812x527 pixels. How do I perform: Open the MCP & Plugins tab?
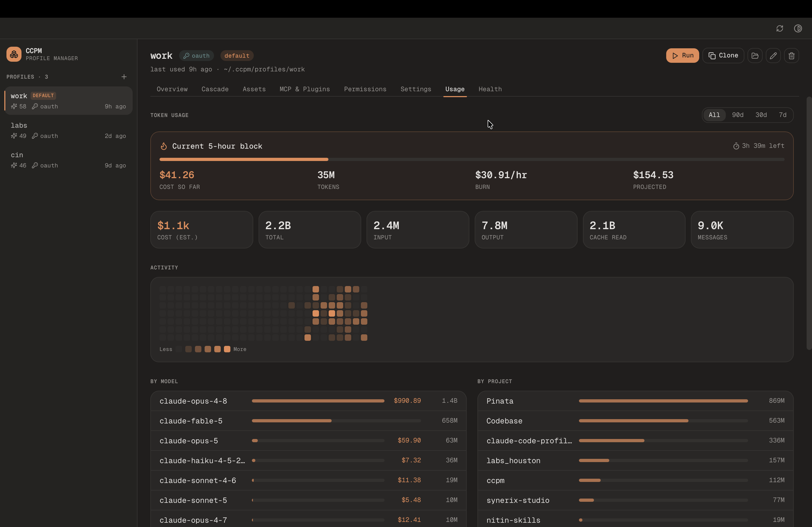coord(305,89)
